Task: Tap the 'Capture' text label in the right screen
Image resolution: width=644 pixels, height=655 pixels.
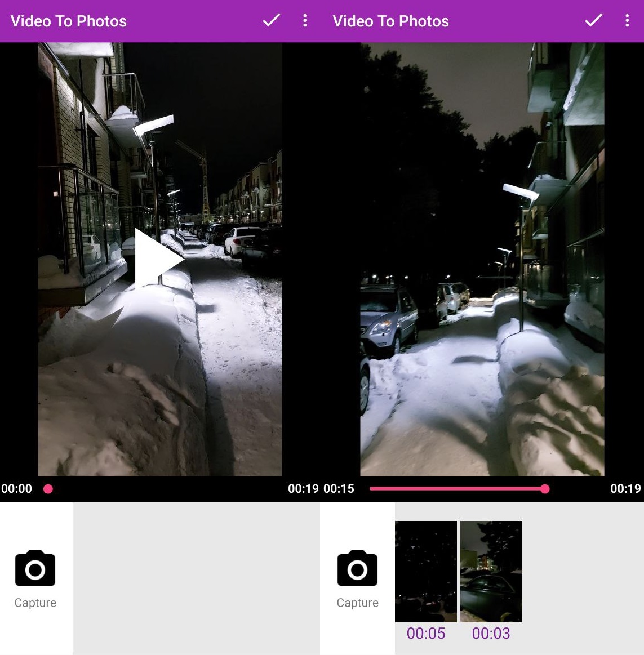Action: click(358, 603)
